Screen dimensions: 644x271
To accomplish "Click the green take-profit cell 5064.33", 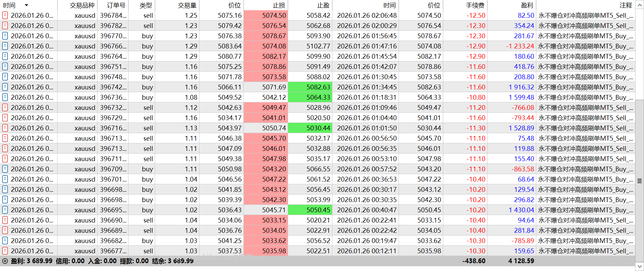I will 310,97.
